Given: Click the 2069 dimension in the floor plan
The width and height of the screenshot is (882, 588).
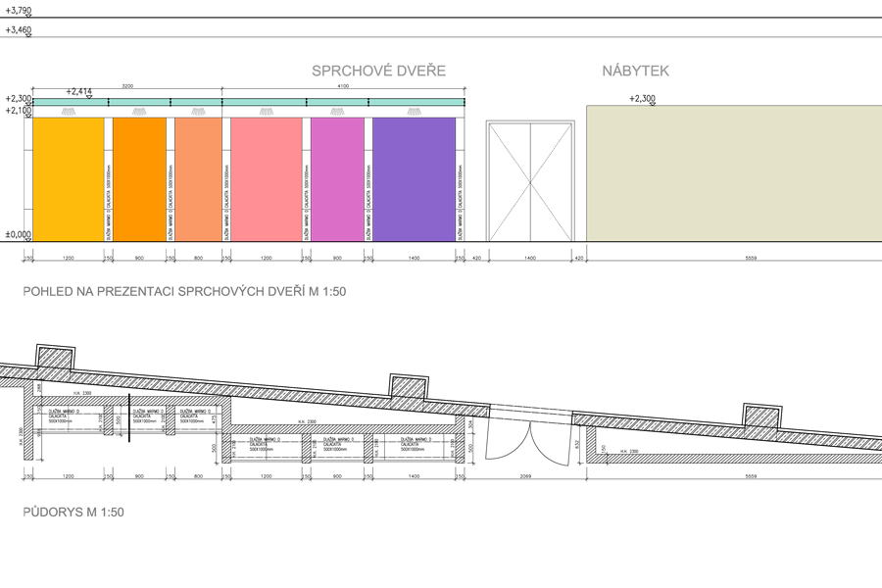Looking at the screenshot, I should click(x=525, y=476).
